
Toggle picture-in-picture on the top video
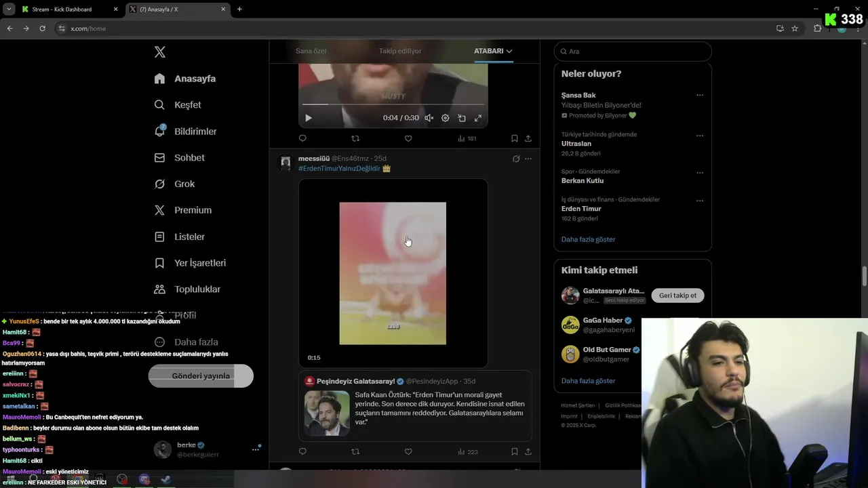(462, 118)
